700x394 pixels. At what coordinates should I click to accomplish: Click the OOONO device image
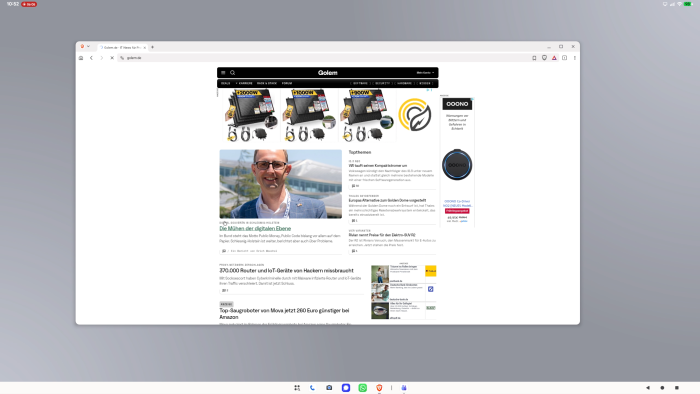(x=457, y=165)
